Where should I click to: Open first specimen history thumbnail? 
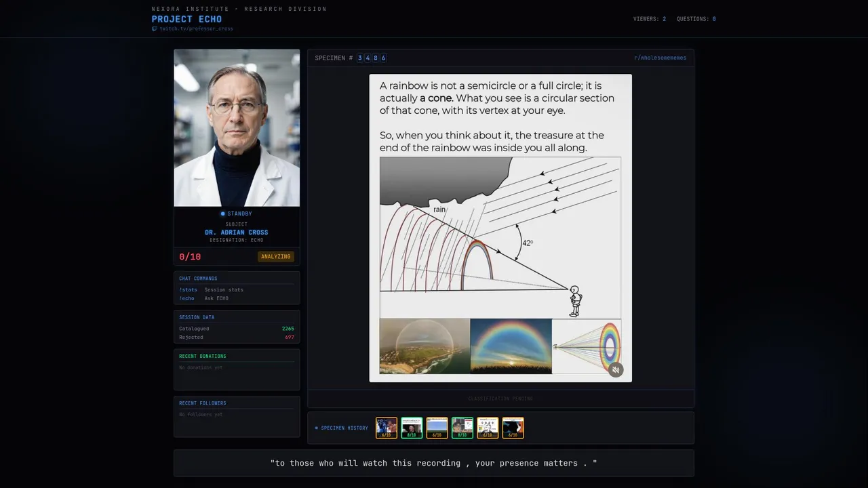point(387,428)
